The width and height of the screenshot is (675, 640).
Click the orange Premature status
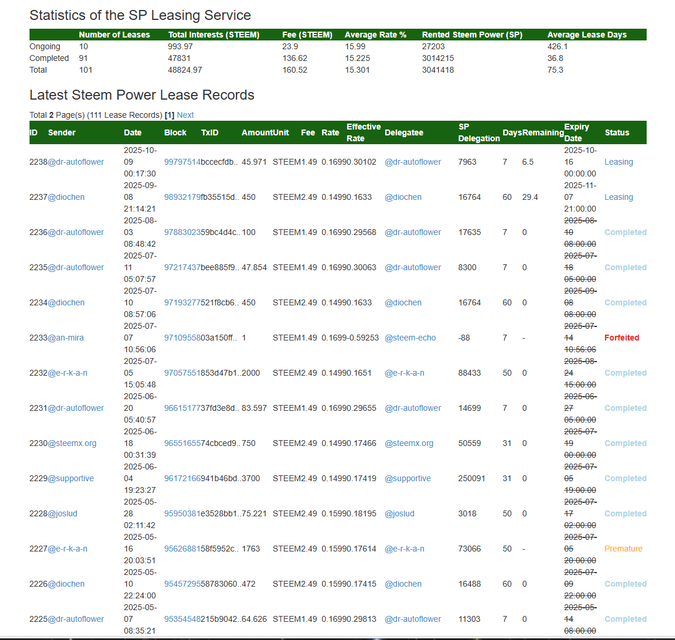tap(623, 549)
